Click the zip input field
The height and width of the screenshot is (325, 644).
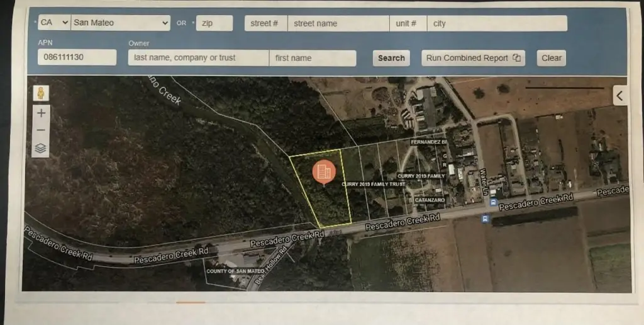coord(214,23)
